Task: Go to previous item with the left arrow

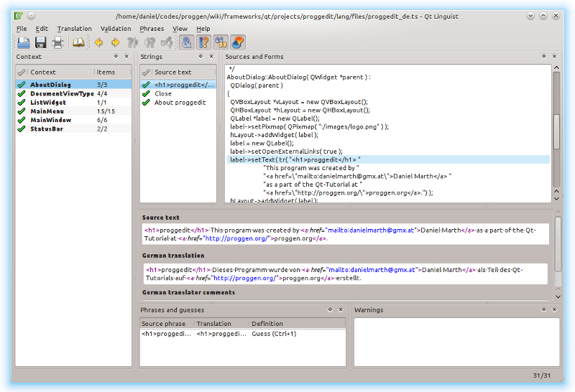Action: click(98, 42)
